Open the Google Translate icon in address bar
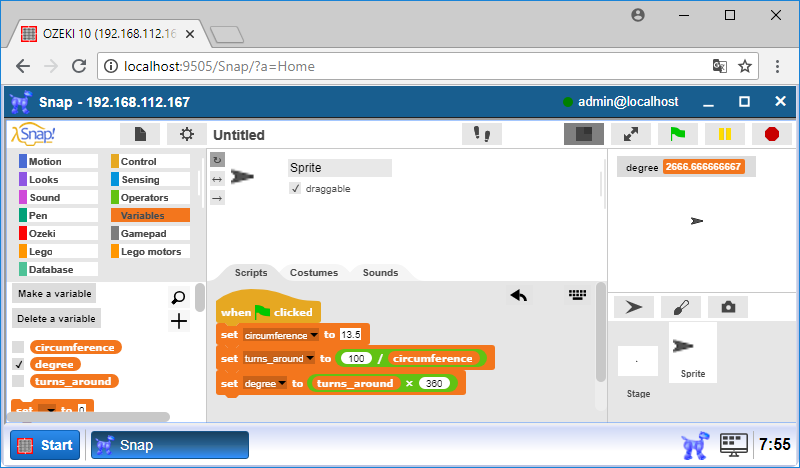This screenshot has width=800, height=468. pyautogui.click(x=719, y=66)
